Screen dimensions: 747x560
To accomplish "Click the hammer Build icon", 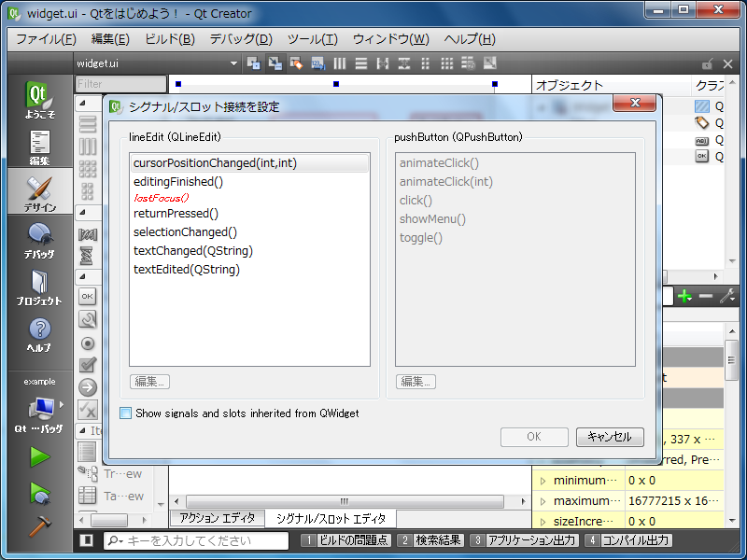I will (x=39, y=527).
